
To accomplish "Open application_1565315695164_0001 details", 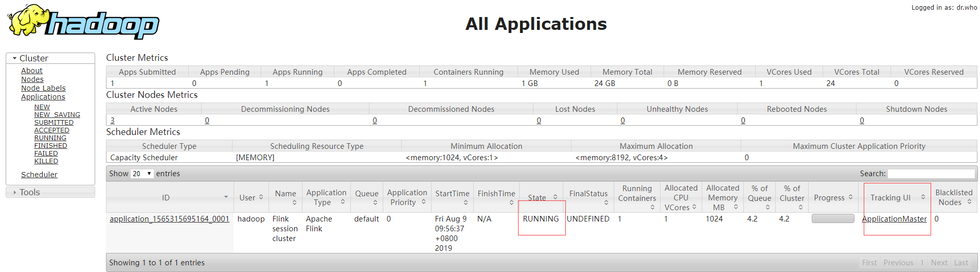I will (x=169, y=219).
